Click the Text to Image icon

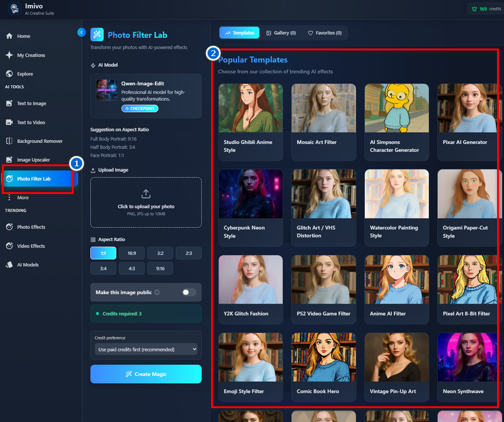tap(9, 103)
